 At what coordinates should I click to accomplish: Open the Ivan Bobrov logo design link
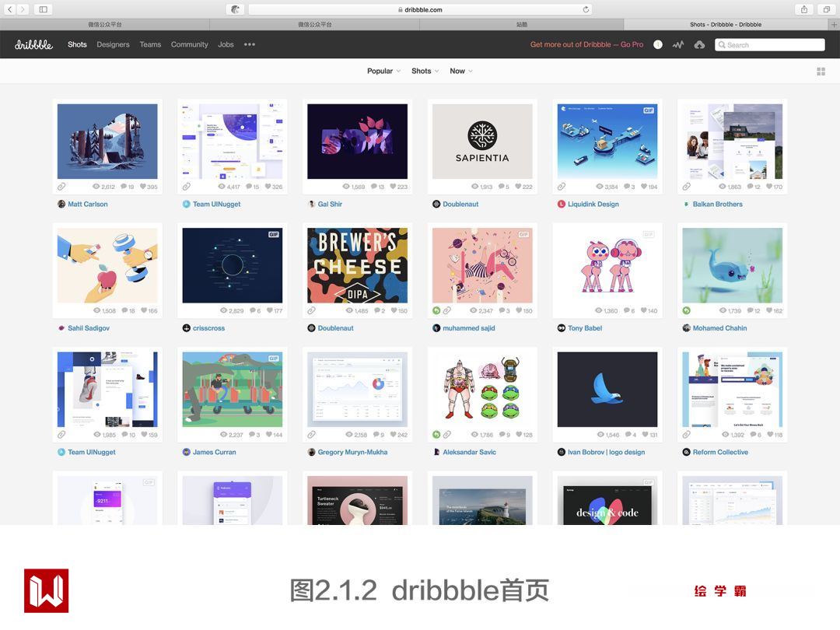[x=607, y=452]
